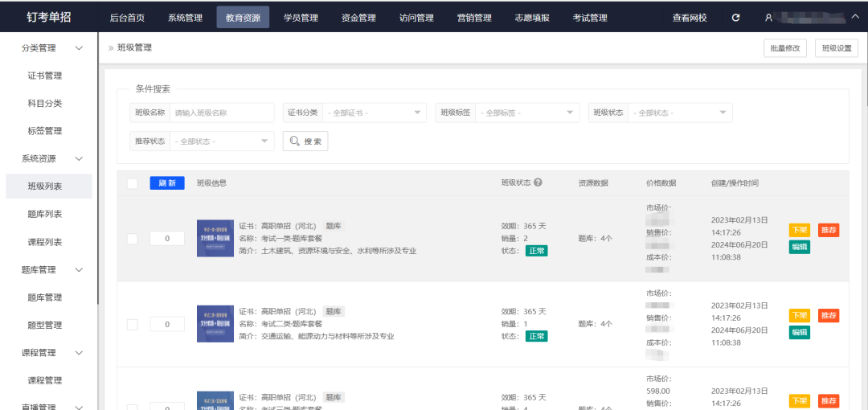Click the user avatar icon

(768, 18)
